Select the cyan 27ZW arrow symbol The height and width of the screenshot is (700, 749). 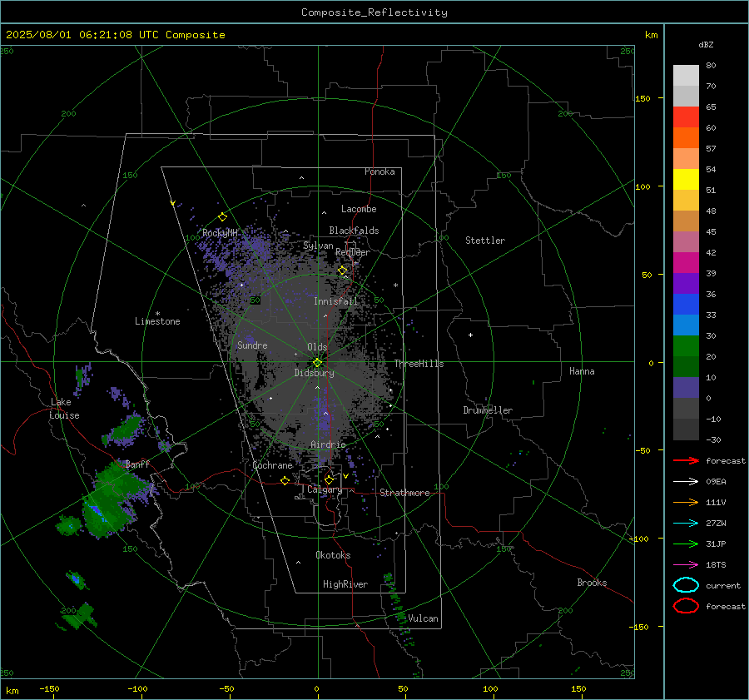pos(686,524)
